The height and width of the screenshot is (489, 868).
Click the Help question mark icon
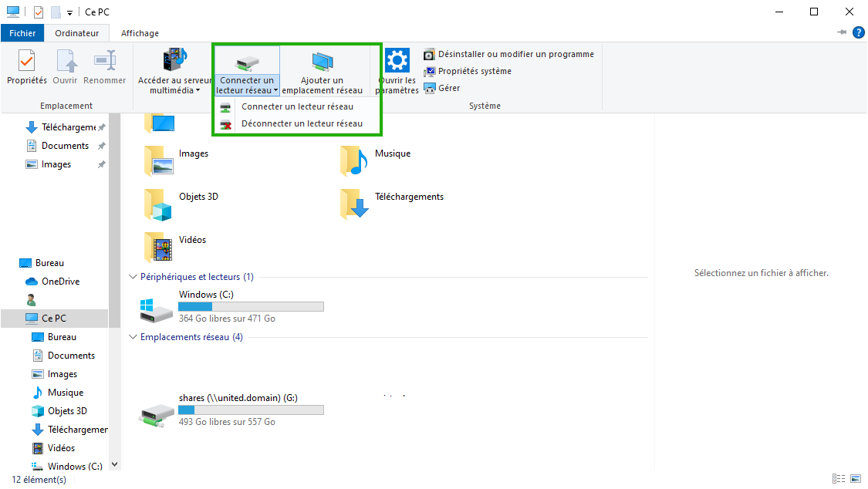pyautogui.click(x=859, y=32)
